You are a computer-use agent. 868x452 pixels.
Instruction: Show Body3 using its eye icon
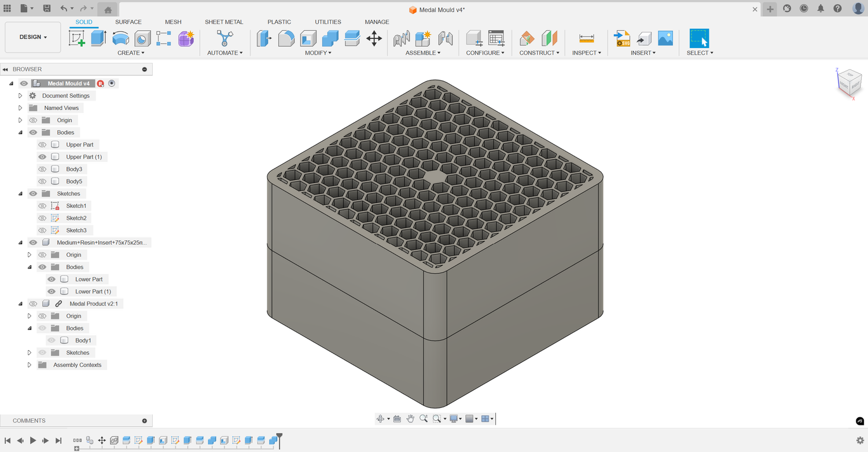click(x=42, y=169)
